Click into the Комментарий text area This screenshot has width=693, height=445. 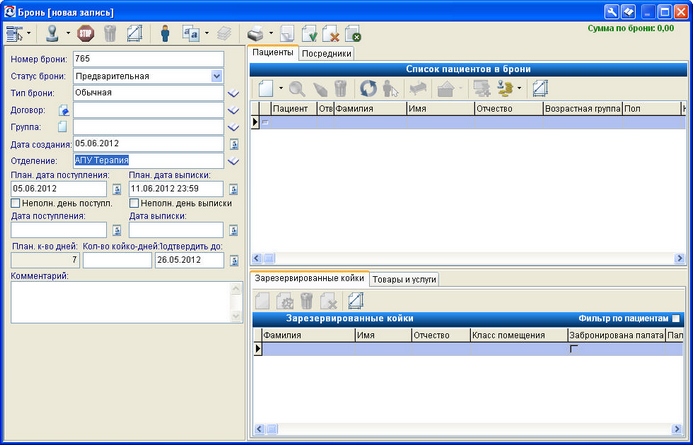pos(120,302)
